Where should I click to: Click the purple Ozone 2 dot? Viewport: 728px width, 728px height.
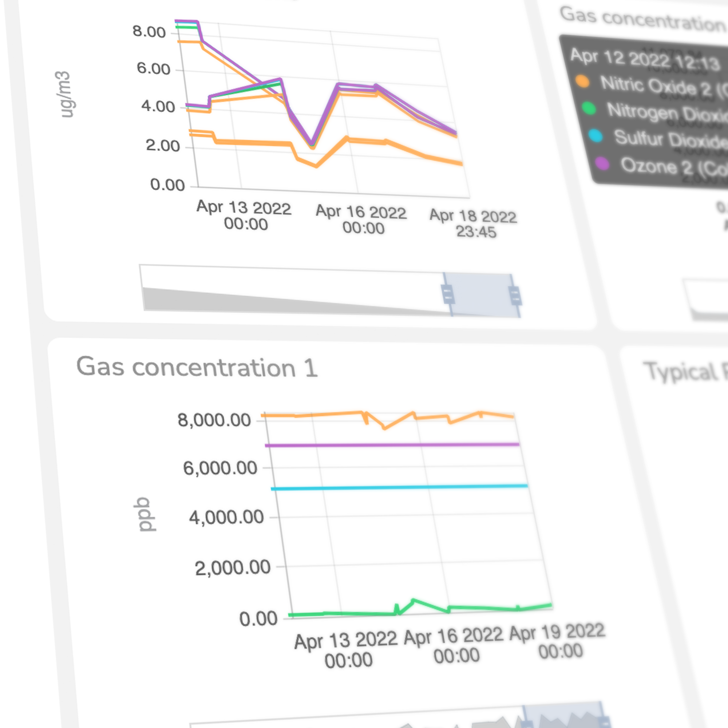pos(602,163)
